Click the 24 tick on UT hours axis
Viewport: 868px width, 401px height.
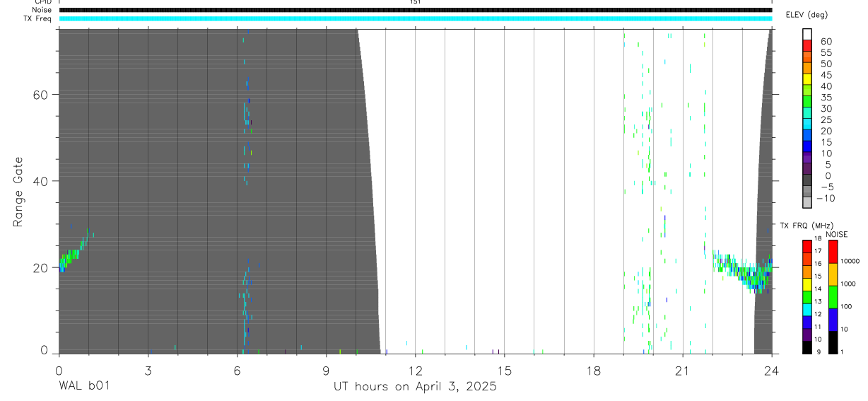pos(771,370)
